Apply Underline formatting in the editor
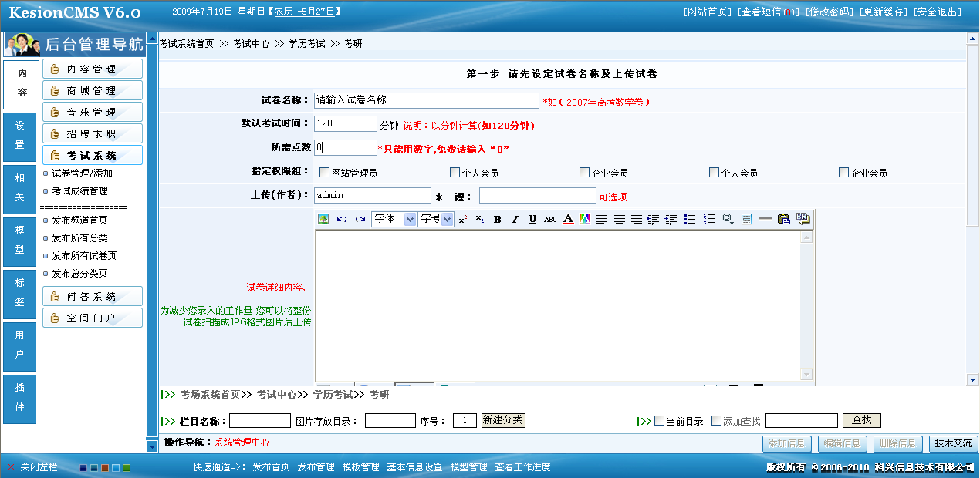980x478 pixels. [532, 219]
